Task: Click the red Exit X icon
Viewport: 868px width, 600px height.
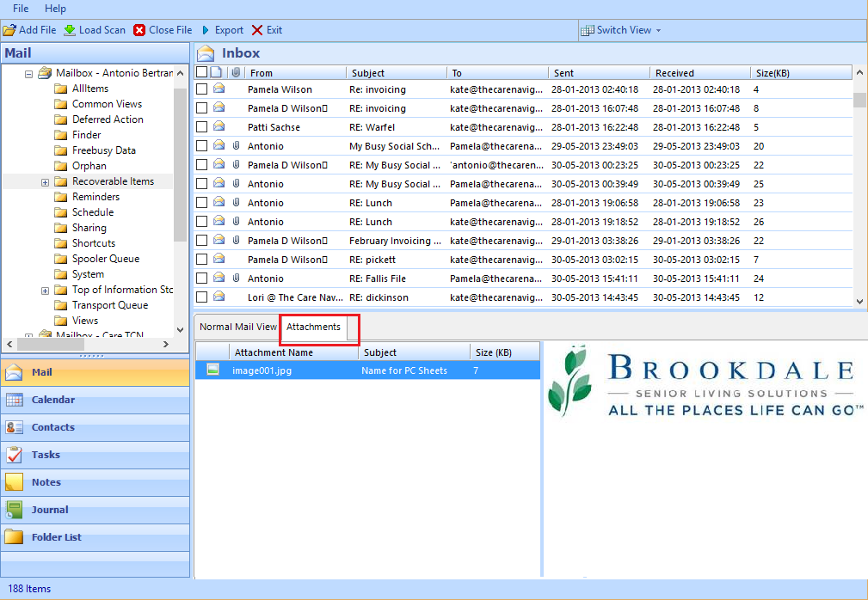Action: (x=257, y=30)
